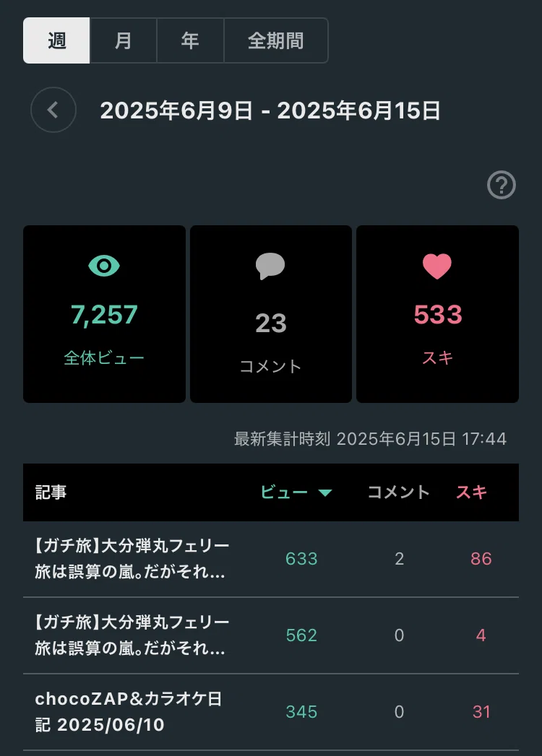Switch to the 年 period tab
This screenshot has width=542, height=756.
(x=190, y=40)
